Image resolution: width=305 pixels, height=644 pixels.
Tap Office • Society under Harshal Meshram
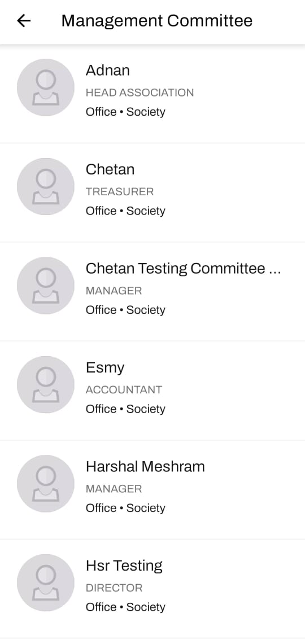125,508
